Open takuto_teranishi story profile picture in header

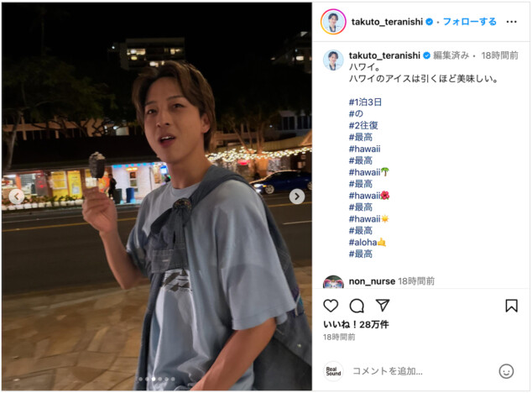333,22
